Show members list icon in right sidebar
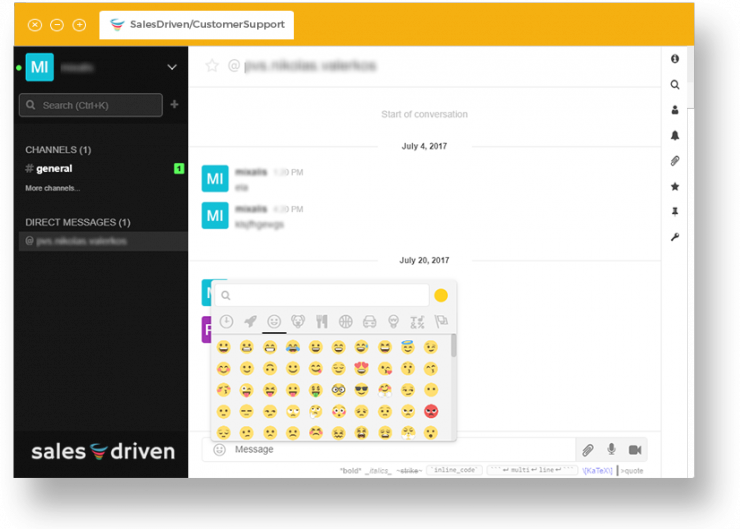 coord(675,110)
